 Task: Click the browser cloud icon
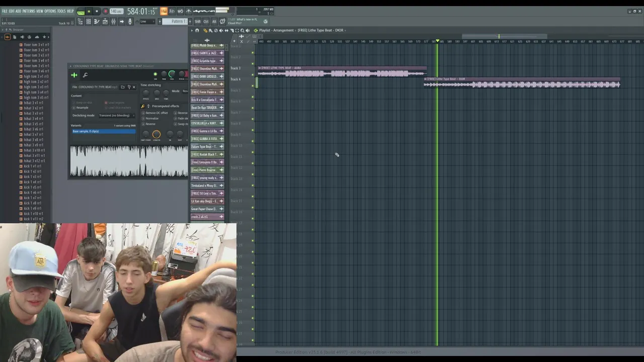coord(37,37)
